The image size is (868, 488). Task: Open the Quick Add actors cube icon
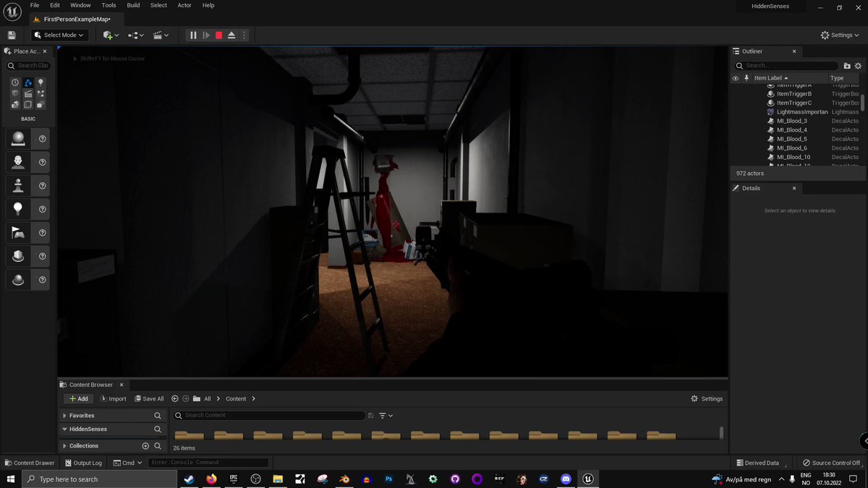click(109, 35)
